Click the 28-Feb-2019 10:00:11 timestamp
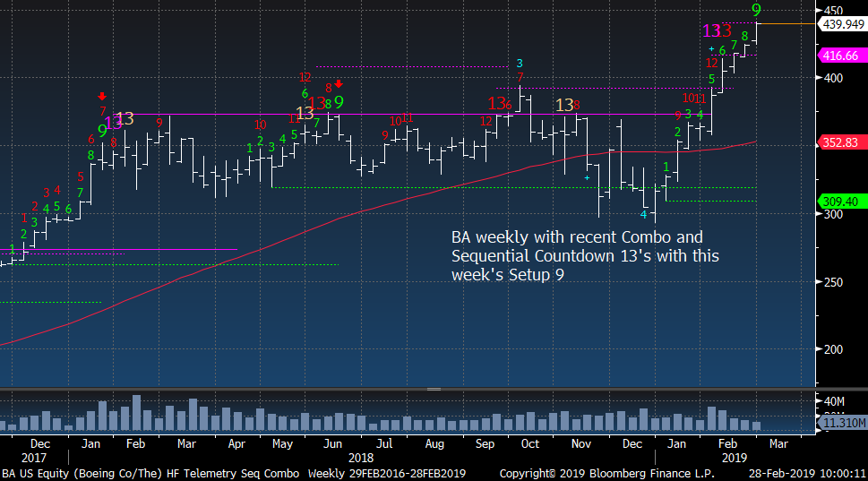Screen dimensions: 868x481 807,473
